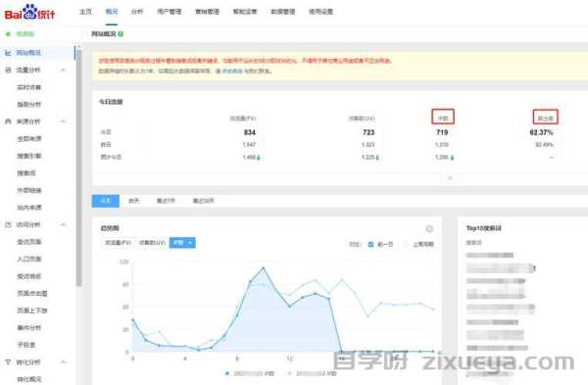Select the 最近30天 date range tab
Screen dimensions: 588x385
tap(203, 201)
